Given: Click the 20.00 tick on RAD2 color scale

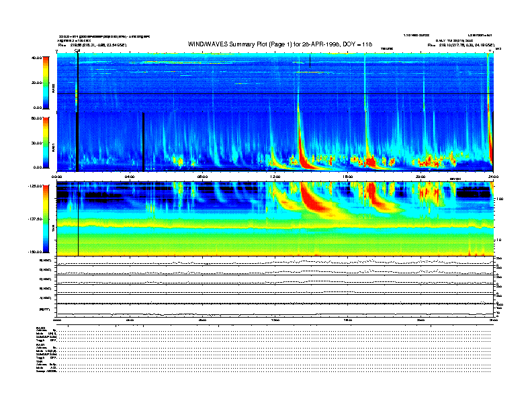Looking at the screenshot, I should [x=36, y=83].
